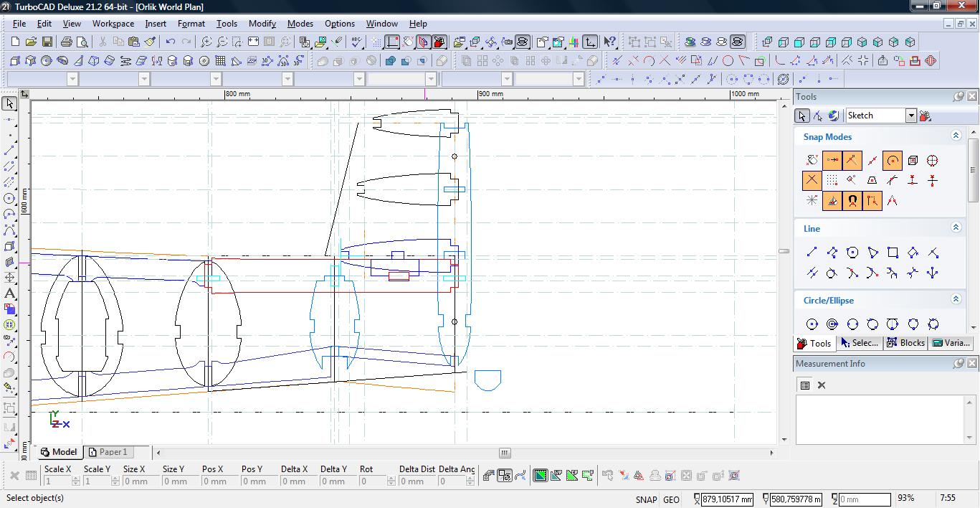This screenshot has height=508, width=980.
Task: Select the Rectangle tool in Line panel
Action: coord(893,253)
